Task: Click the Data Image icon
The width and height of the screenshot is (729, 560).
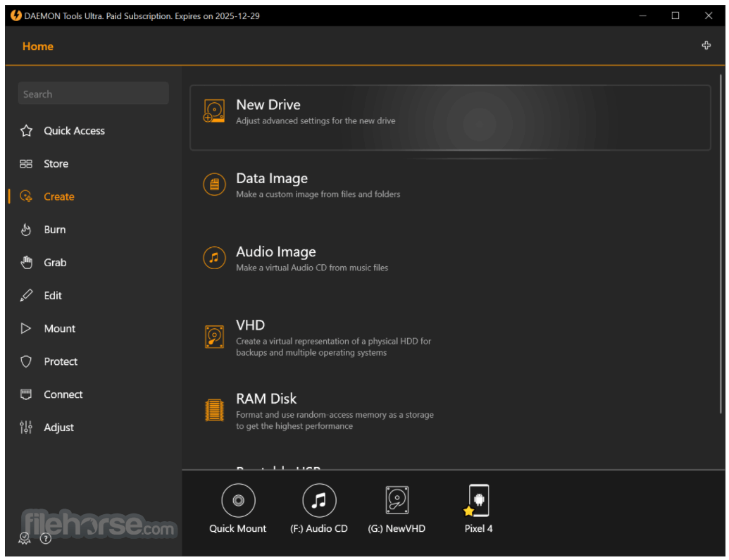Action: tap(214, 185)
